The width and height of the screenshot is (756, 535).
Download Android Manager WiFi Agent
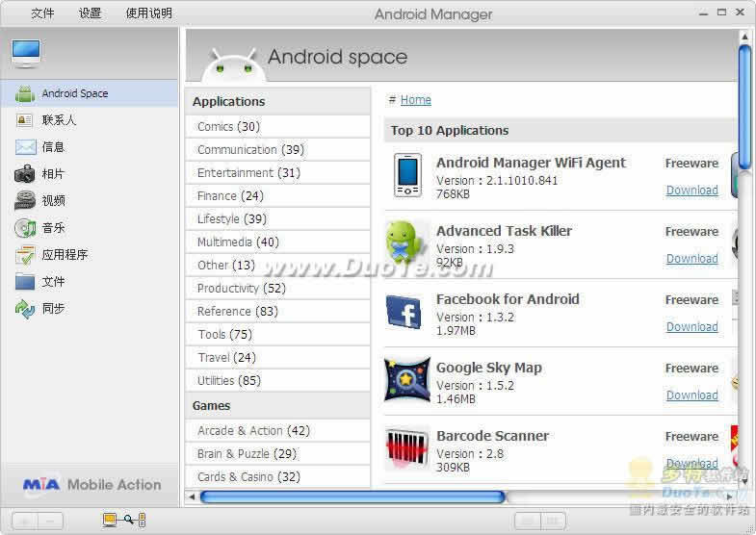pos(691,191)
